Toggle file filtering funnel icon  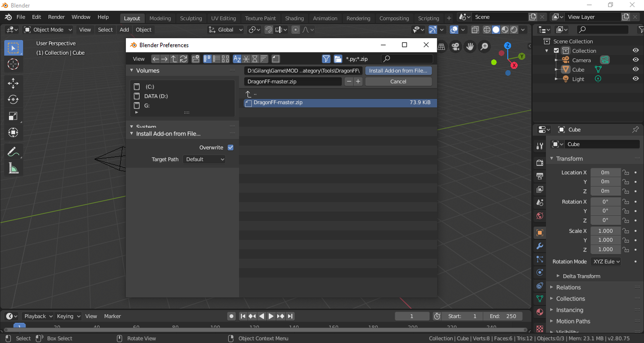pos(326,59)
